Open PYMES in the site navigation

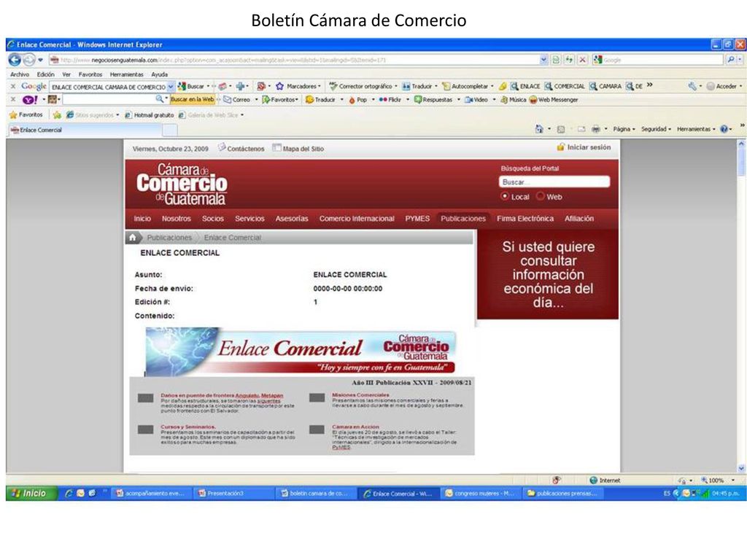(x=417, y=219)
